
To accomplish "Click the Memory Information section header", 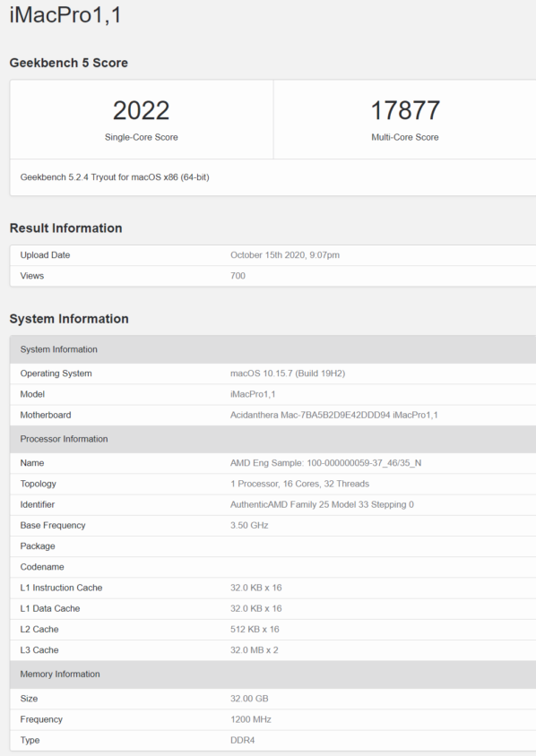I will point(273,674).
